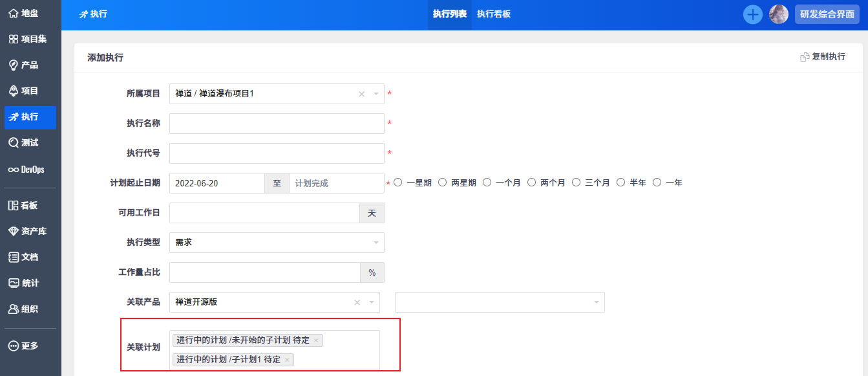868x376 pixels.
Task: Click the % unit addon
Action: click(x=372, y=272)
